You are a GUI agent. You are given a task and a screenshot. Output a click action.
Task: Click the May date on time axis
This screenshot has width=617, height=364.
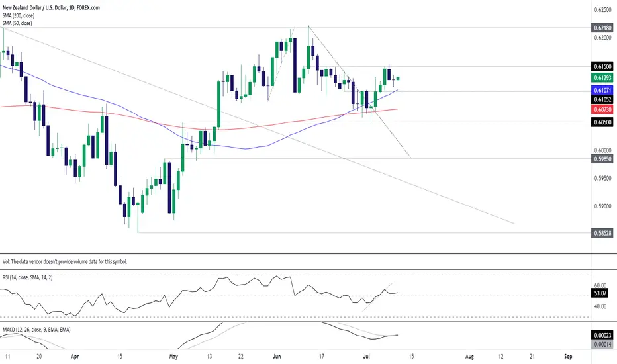173,357
